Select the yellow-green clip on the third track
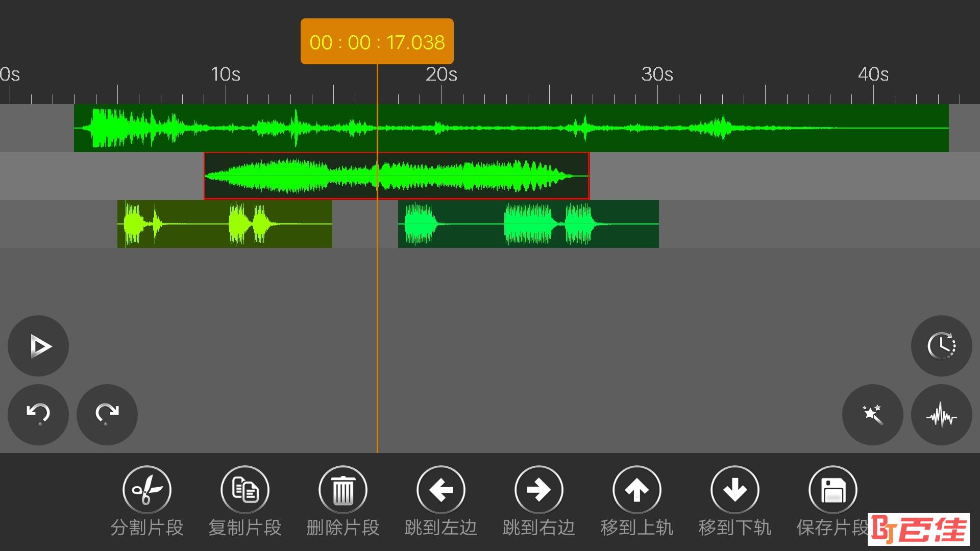Image resolution: width=980 pixels, height=551 pixels. [225, 224]
